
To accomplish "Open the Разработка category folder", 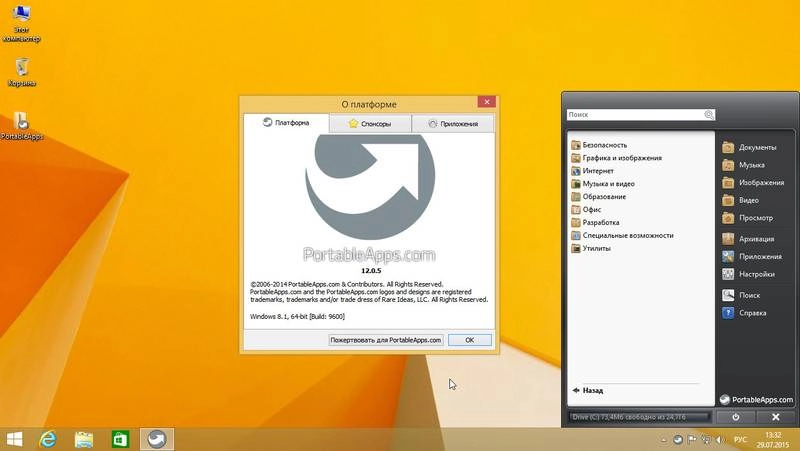I will [x=595, y=222].
